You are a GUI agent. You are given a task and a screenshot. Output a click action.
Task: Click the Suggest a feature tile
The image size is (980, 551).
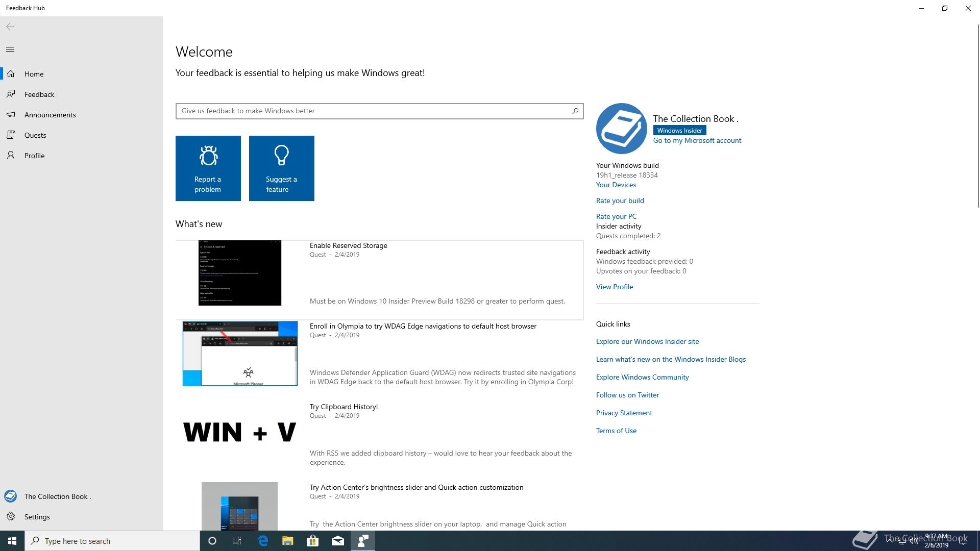pyautogui.click(x=282, y=168)
